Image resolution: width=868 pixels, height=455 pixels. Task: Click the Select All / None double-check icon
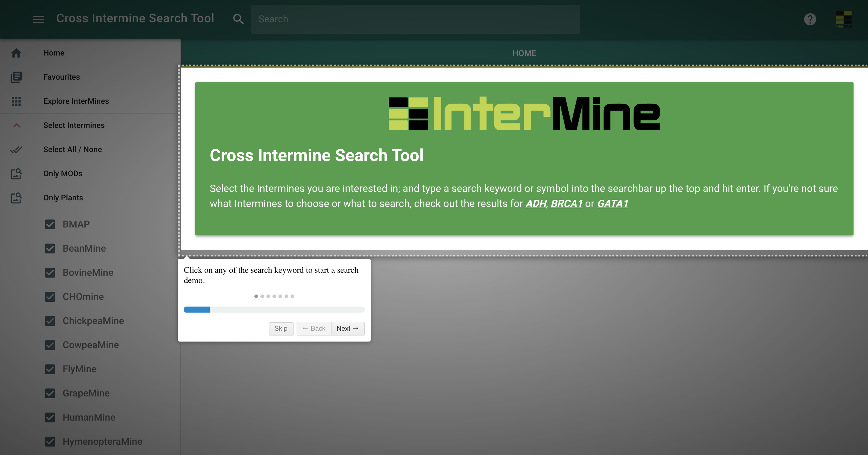pyautogui.click(x=16, y=149)
